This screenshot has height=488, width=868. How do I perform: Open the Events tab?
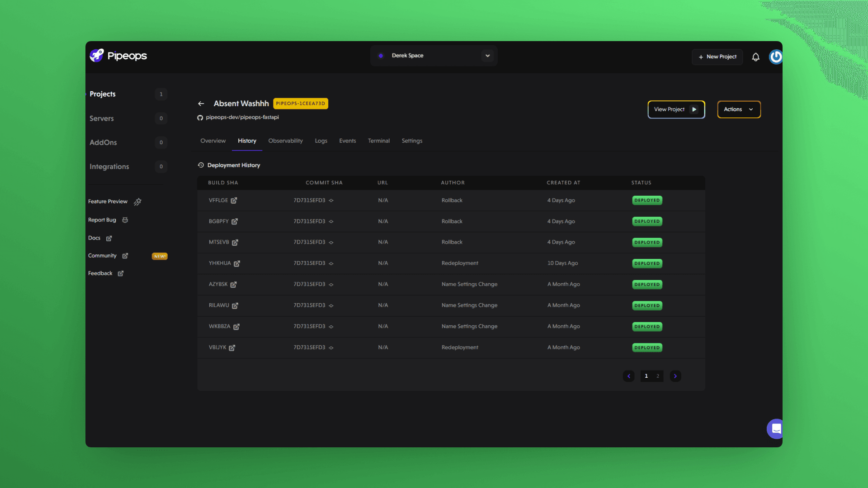(347, 141)
